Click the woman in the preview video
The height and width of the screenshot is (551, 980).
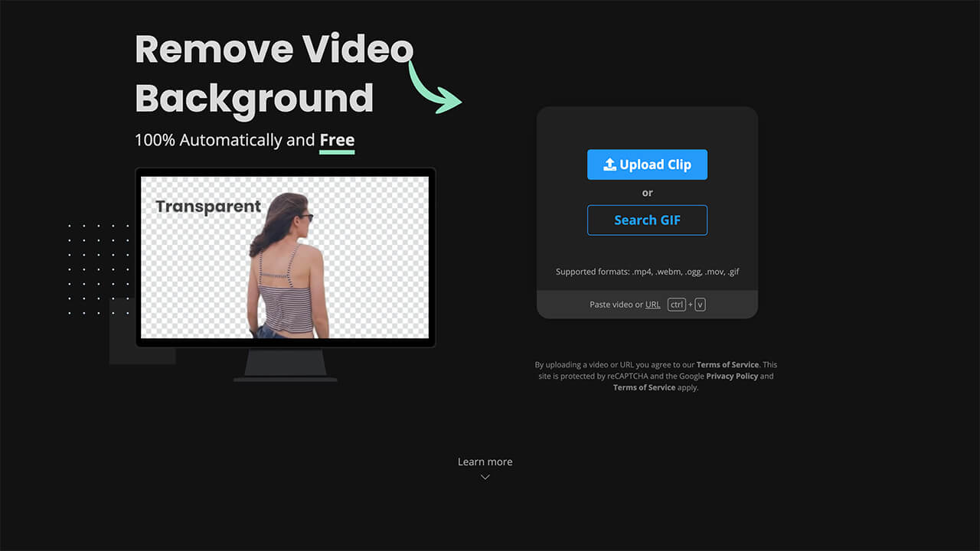[287, 268]
